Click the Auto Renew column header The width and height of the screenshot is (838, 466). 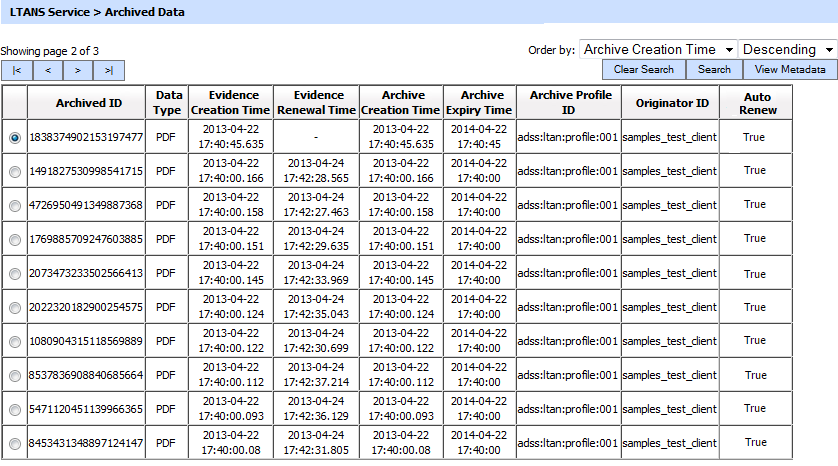point(755,103)
